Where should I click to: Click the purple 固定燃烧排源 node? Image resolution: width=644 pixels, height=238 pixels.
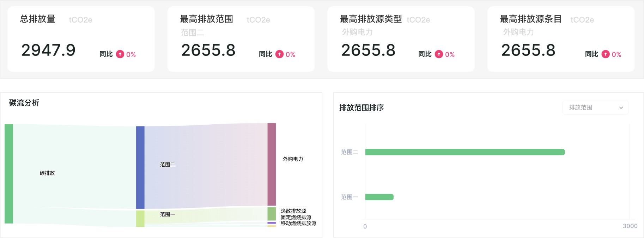272,223
